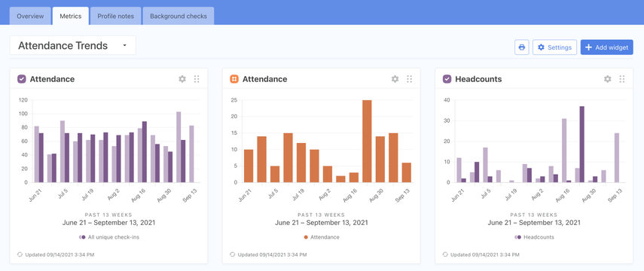Viewport: 644px width, 271px height.
Task: Open the Profile notes tab
Action: click(115, 16)
